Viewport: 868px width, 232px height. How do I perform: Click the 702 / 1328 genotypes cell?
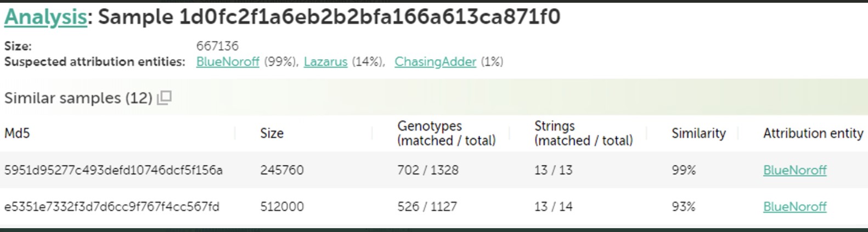pos(427,170)
